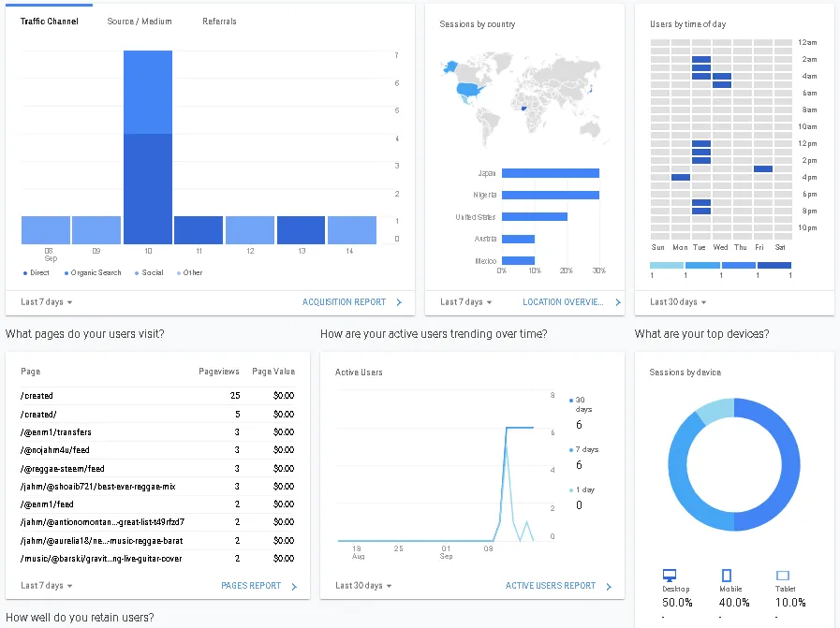Screen dimensions: 840x628
Task: Open the Pages Report link
Action: 251,586
